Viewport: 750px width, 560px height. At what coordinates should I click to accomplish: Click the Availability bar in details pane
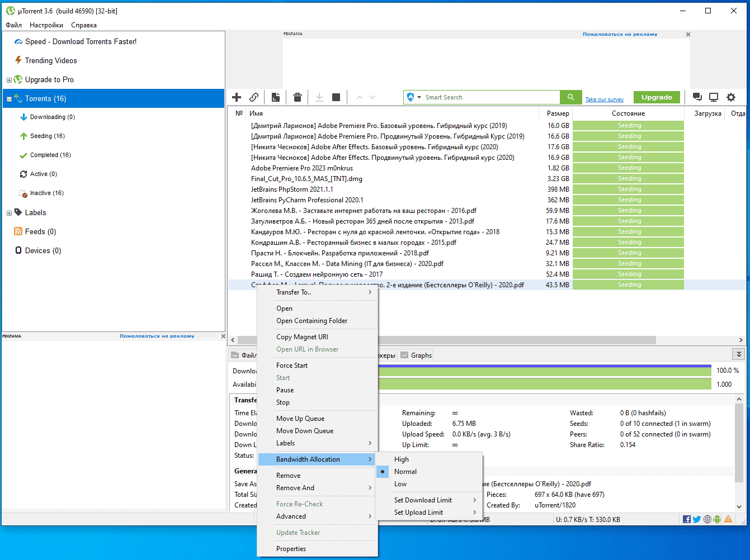tap(545, 384)
